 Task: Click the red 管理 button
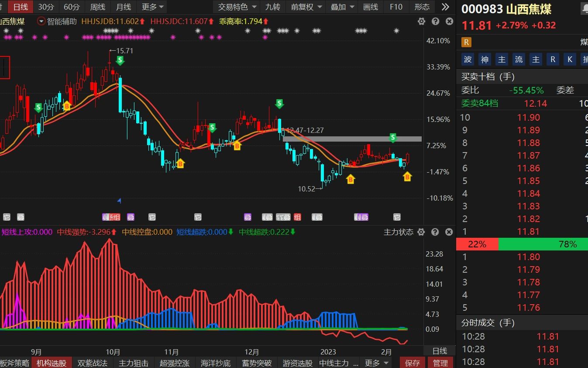point(440,363)
